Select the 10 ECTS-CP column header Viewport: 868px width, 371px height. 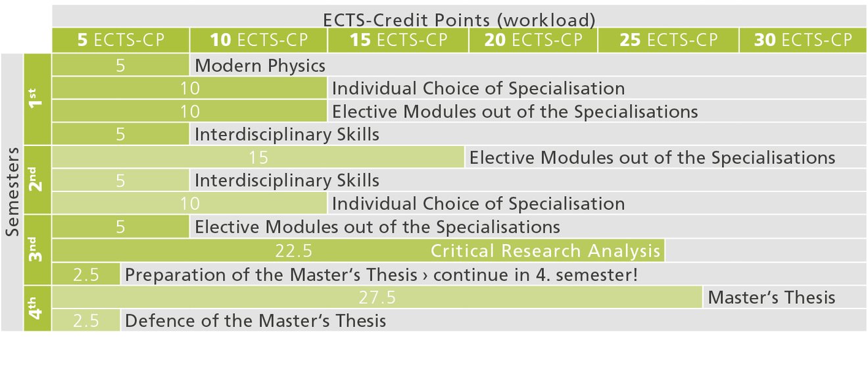click(258, 40)
